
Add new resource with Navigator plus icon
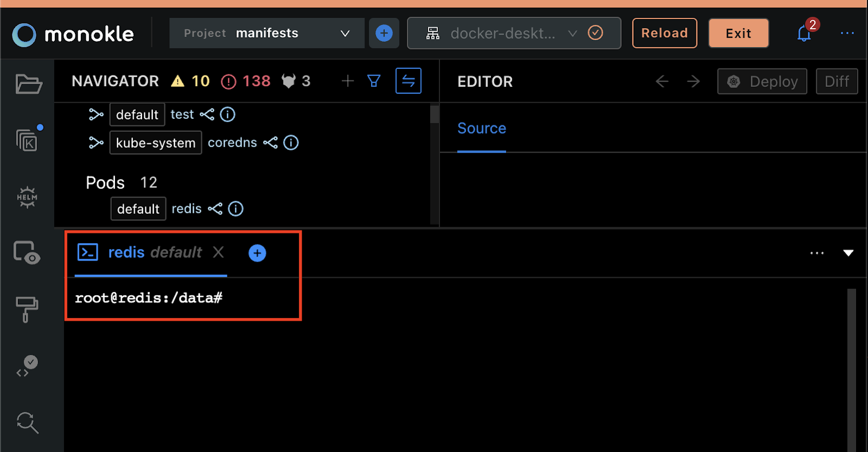(x=348, y=81)
